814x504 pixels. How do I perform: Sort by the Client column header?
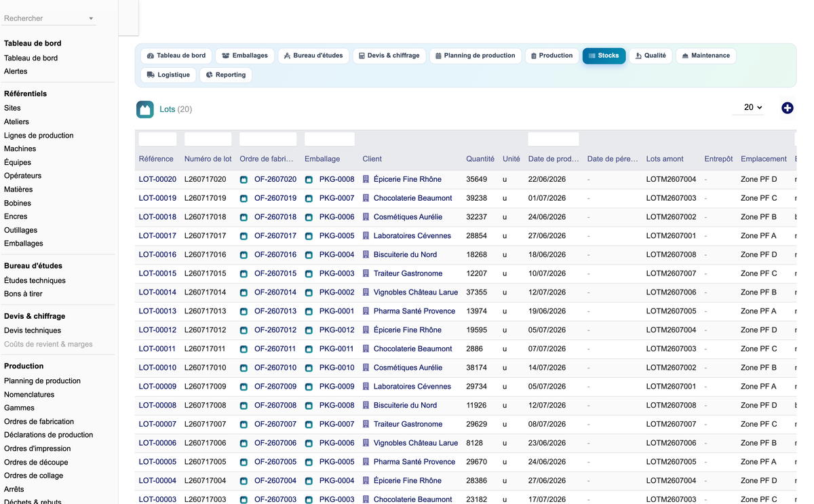coord(372,159)
